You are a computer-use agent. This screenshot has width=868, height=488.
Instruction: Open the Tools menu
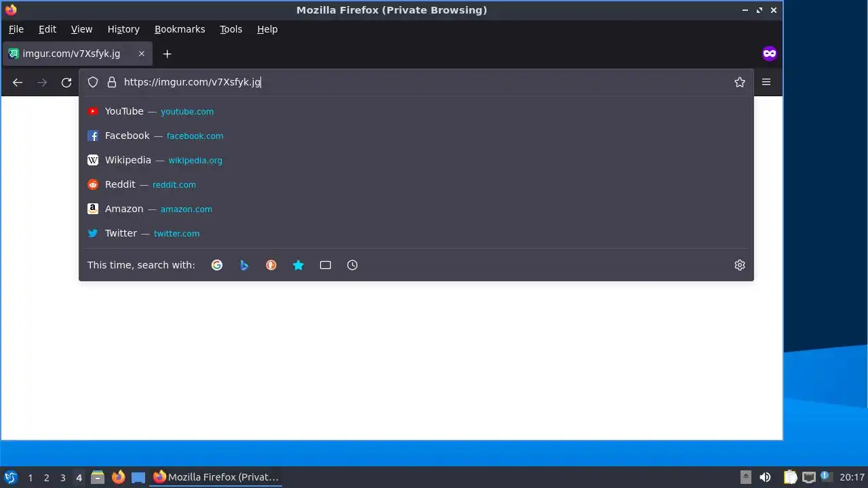tap(231, 29)
